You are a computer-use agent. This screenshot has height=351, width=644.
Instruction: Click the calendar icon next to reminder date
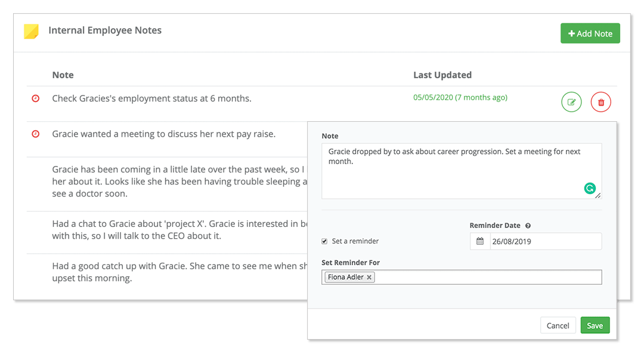(x=479, y=242)
